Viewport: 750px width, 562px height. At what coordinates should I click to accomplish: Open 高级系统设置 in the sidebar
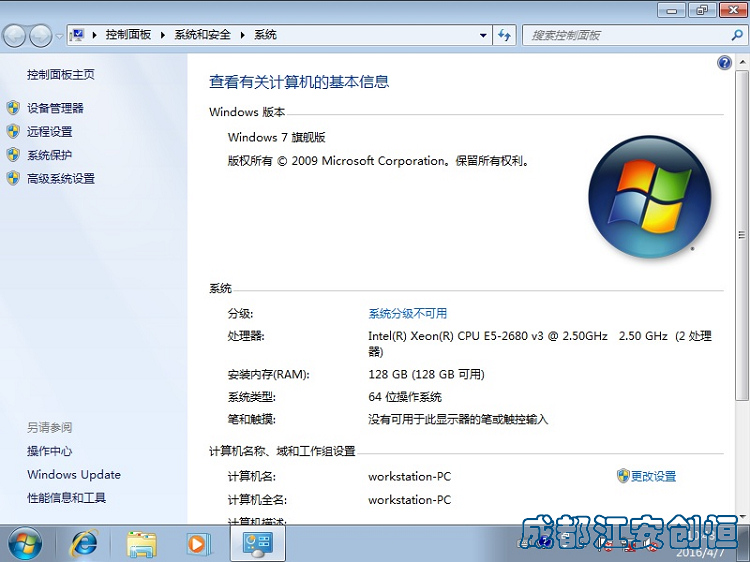(x=61, y=178)
